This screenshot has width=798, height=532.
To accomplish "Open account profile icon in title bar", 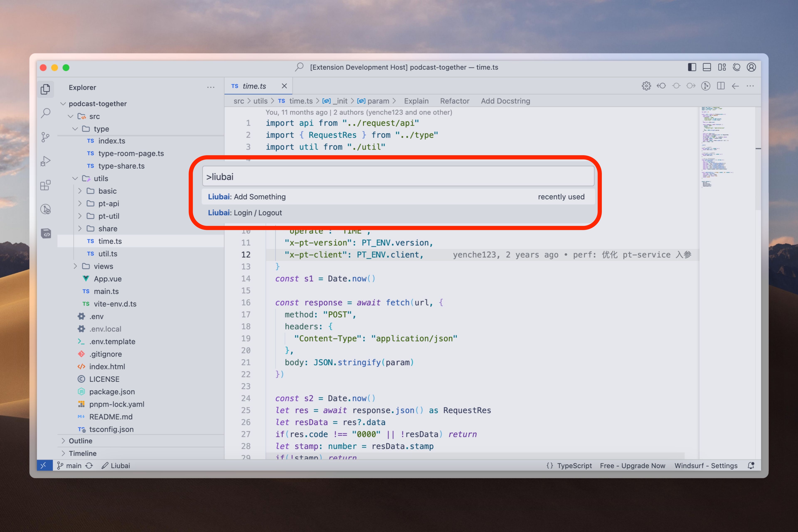I will point(751,67).
